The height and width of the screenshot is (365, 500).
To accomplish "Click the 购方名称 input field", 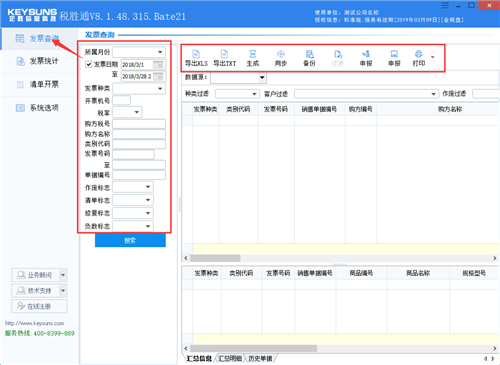I will pyautogui.click(x=139, y=134).
